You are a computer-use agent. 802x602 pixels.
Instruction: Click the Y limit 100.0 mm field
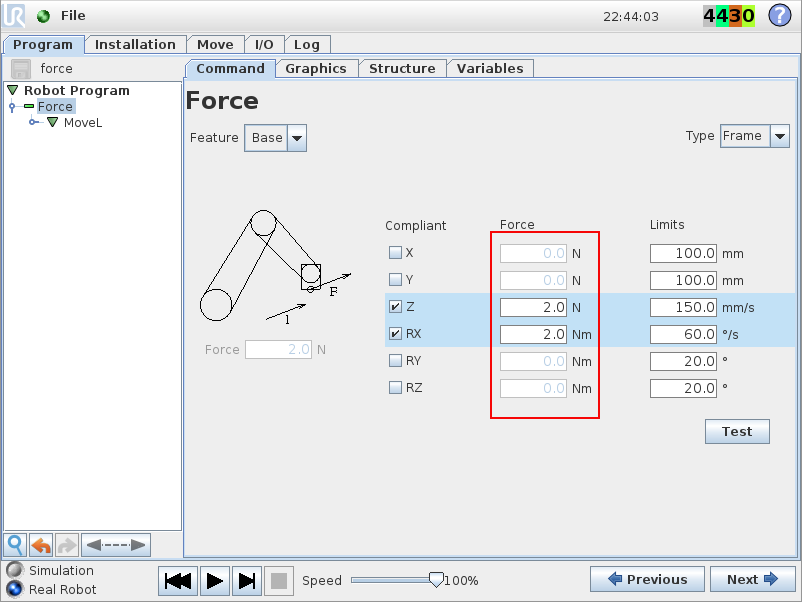click(683, 280)
